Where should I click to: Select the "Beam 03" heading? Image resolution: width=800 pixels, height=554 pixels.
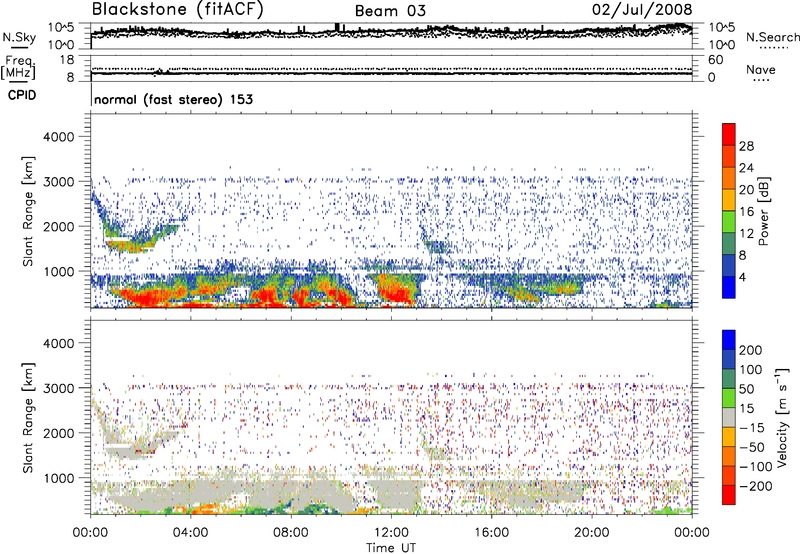pos(390,11)
